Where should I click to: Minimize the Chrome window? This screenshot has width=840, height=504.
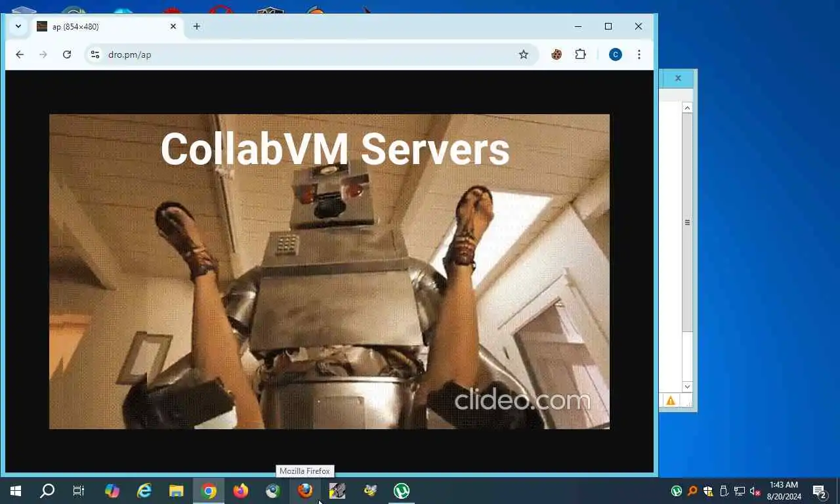click(x=578, y=26)
